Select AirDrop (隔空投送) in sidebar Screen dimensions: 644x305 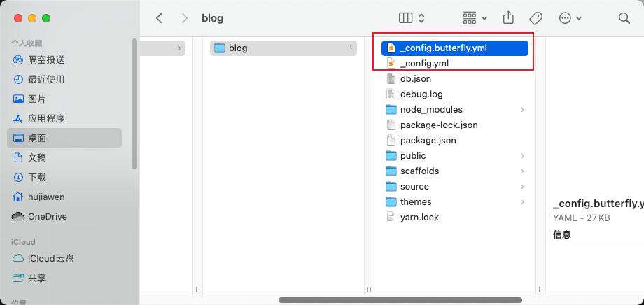64,60
